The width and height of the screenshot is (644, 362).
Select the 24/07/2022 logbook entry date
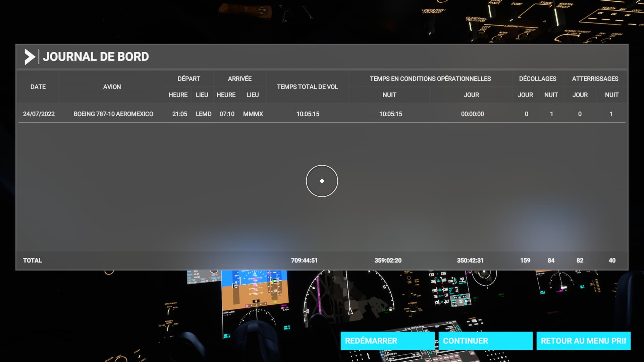click(x=39, y=114)
